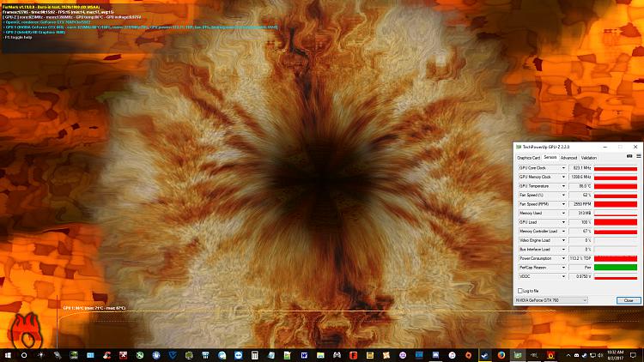Switch to the Advanced tab
Image resolution: width=644 pixels, height=362 pixels.
568,158
